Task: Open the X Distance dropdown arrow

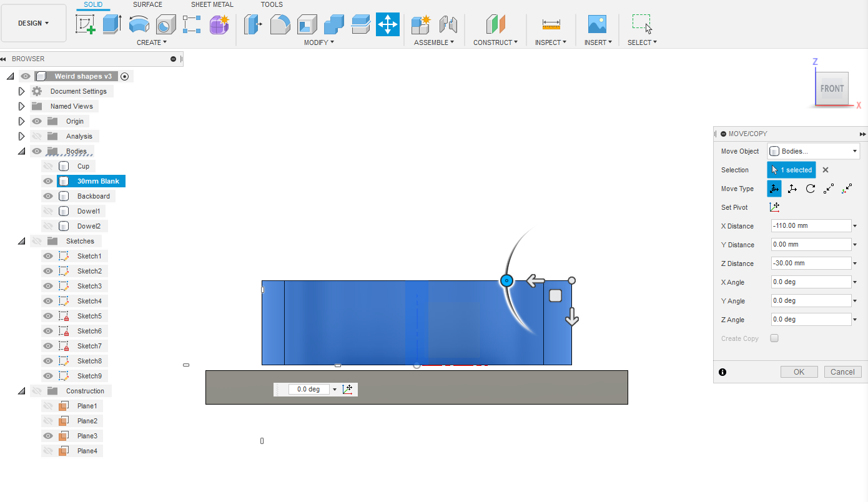Action: pos(855,226)
